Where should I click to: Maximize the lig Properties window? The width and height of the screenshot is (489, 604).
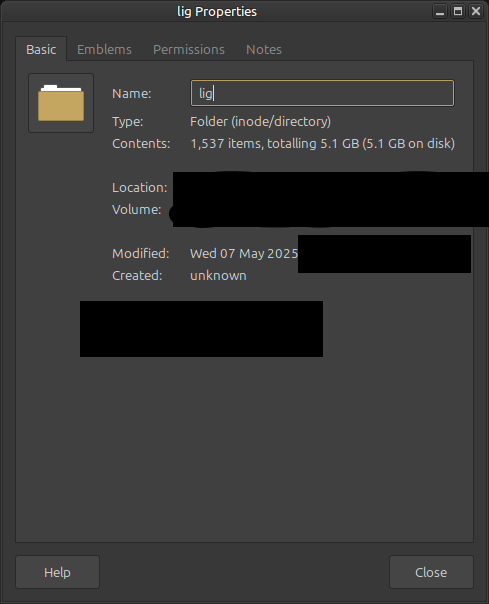pyautogui.click(x=458, y=11)
